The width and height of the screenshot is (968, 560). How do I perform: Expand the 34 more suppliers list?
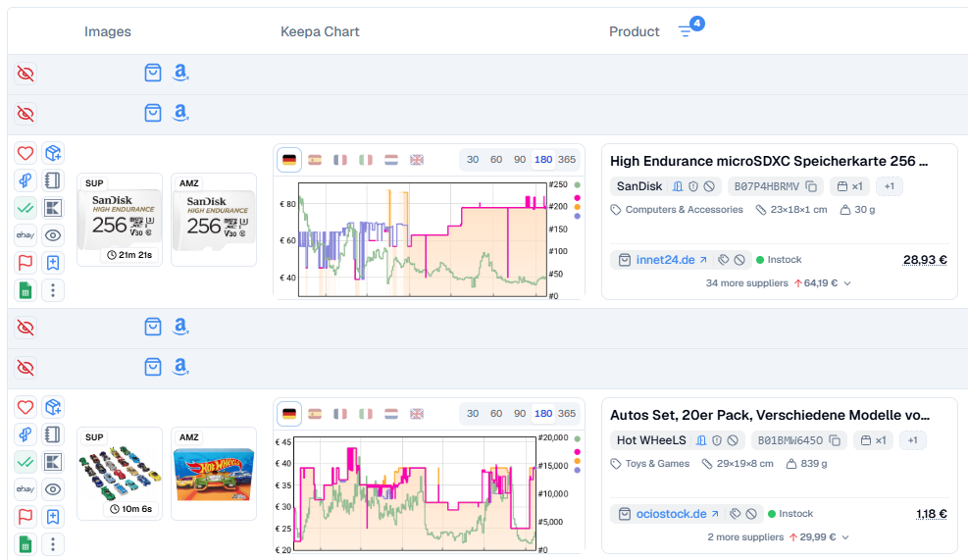(779, 282)
